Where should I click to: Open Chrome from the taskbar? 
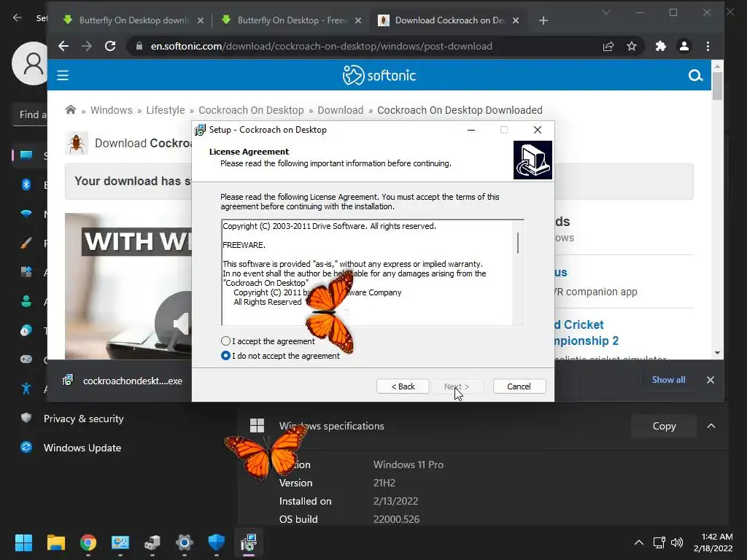[88, 542]
